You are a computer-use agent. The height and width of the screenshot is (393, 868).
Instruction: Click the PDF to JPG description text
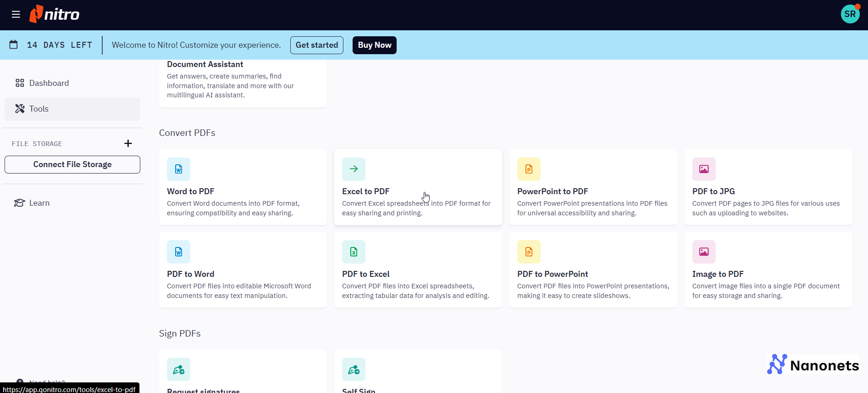766,208
